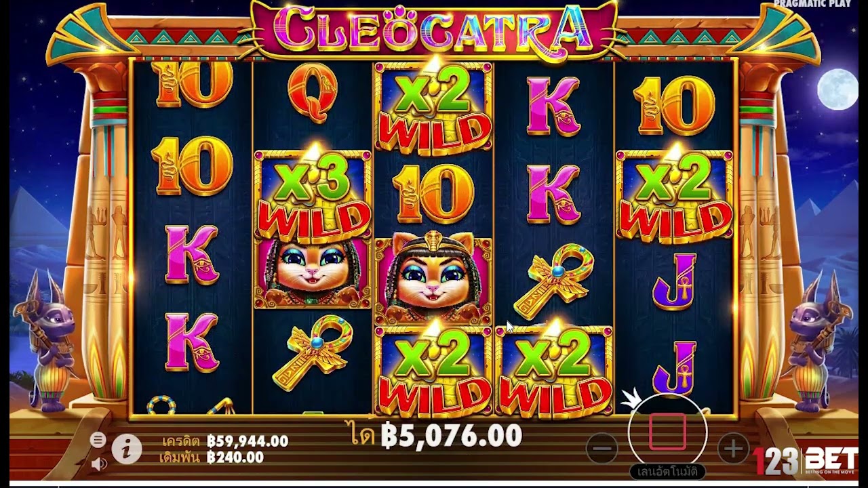Decrease bet with the minus button

pos(602,448)
